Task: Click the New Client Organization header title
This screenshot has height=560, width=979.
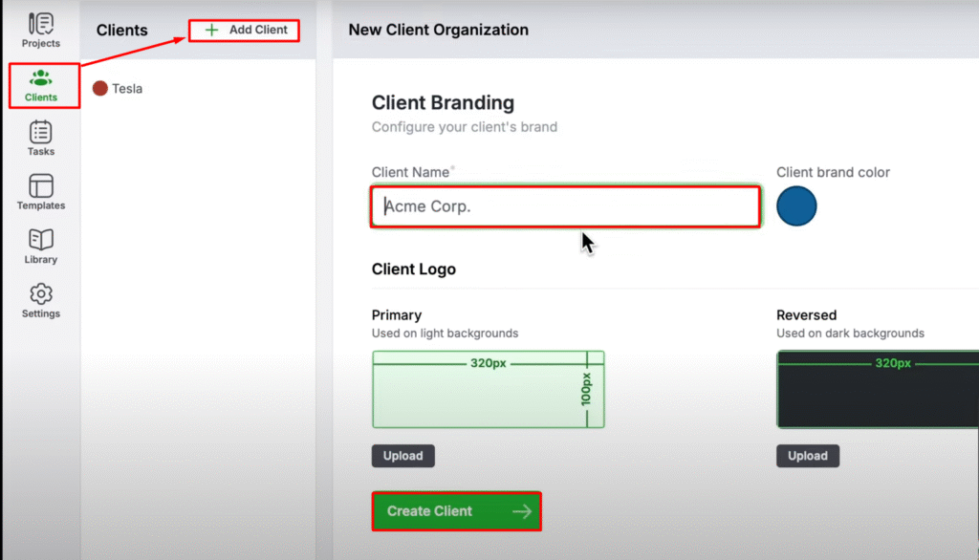Action: pyautogui.click(x=438, y=31)
